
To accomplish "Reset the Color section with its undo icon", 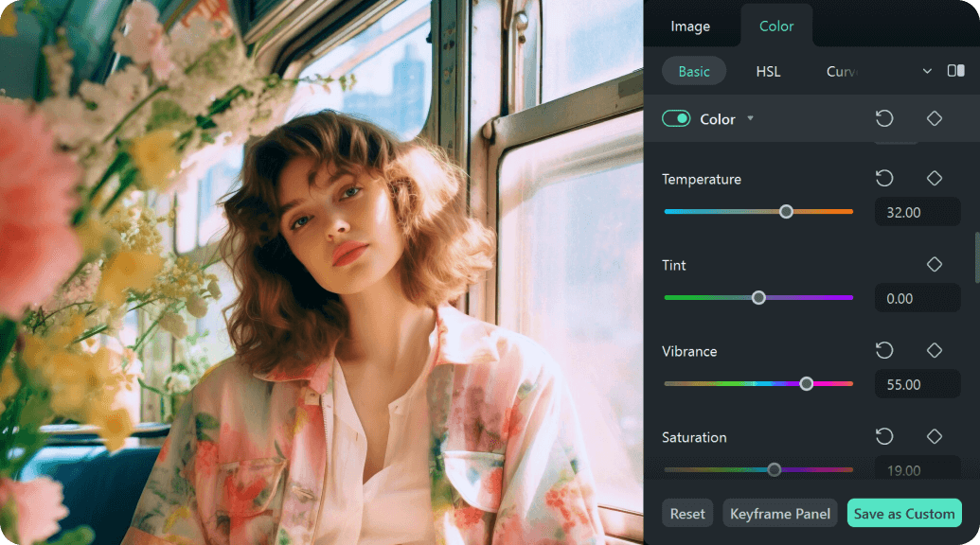I will [x=883, y=118].
